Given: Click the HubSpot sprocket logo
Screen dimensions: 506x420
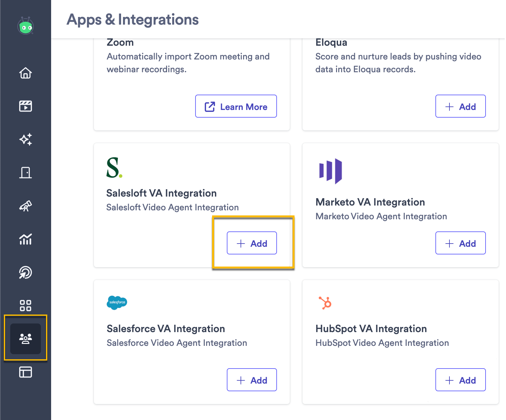Looking at the screenshot, I should point(325,303).
